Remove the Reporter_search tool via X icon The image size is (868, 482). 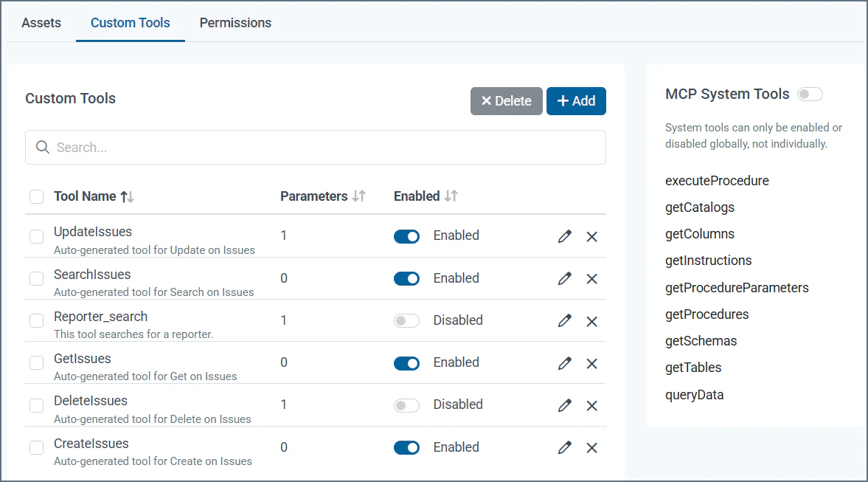pyautogui.click(x=591, y=321)
